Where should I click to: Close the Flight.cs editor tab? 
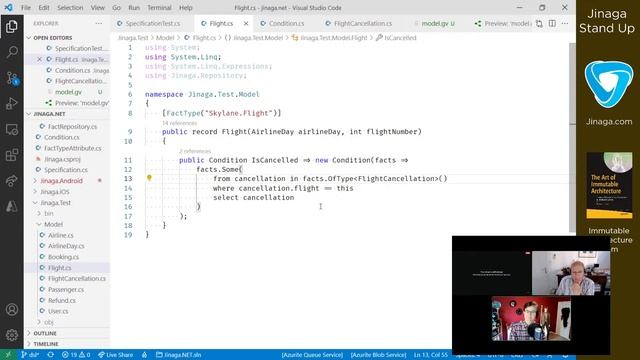tap(246, 24)
